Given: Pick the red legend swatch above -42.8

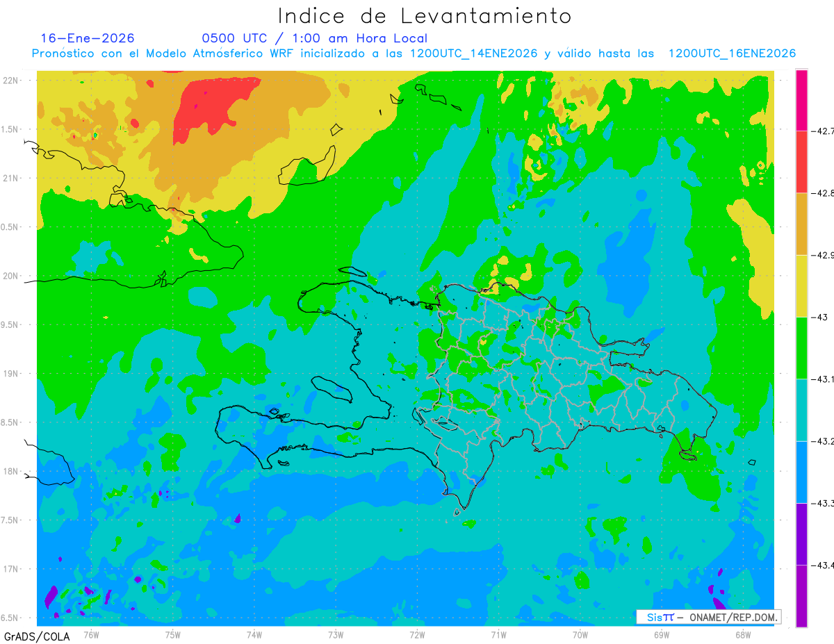Looking at the screenshot, I should 801,162.
